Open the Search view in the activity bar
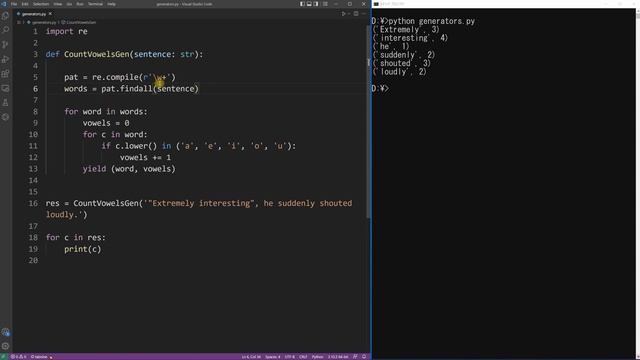Viewport: 640px width, 360px height. point(6,30)
